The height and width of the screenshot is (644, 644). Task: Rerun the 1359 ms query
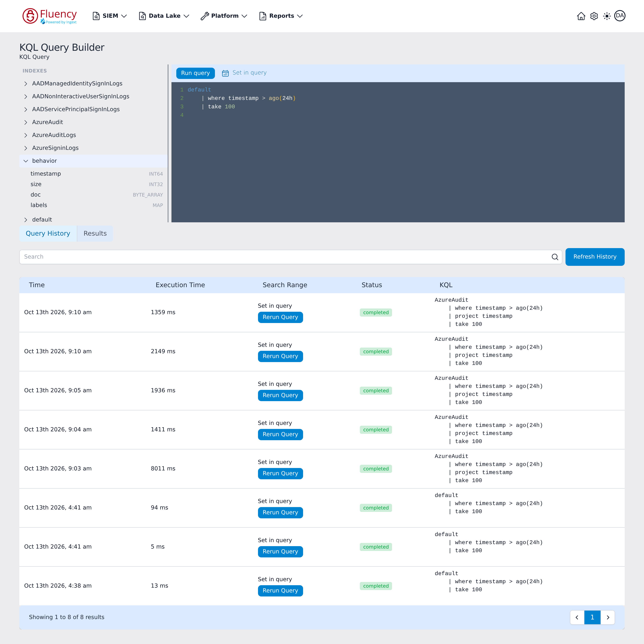pyautogui.click(x=280, y=317)
